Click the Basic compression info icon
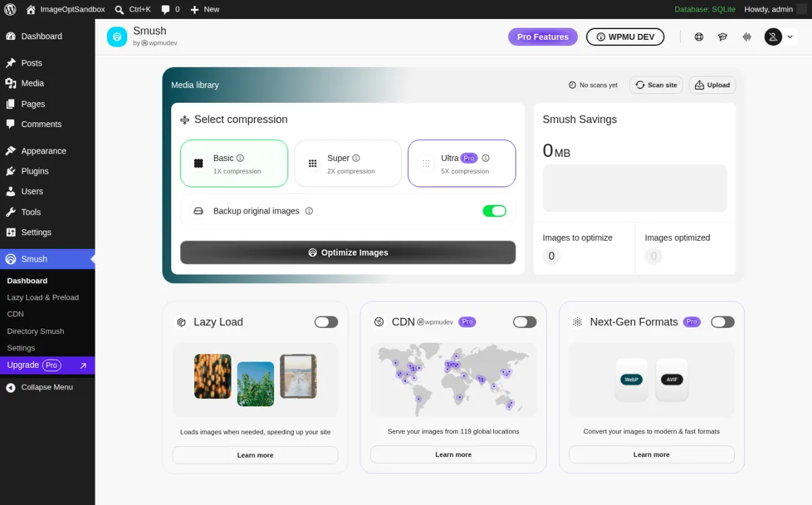 pos(240,158)
